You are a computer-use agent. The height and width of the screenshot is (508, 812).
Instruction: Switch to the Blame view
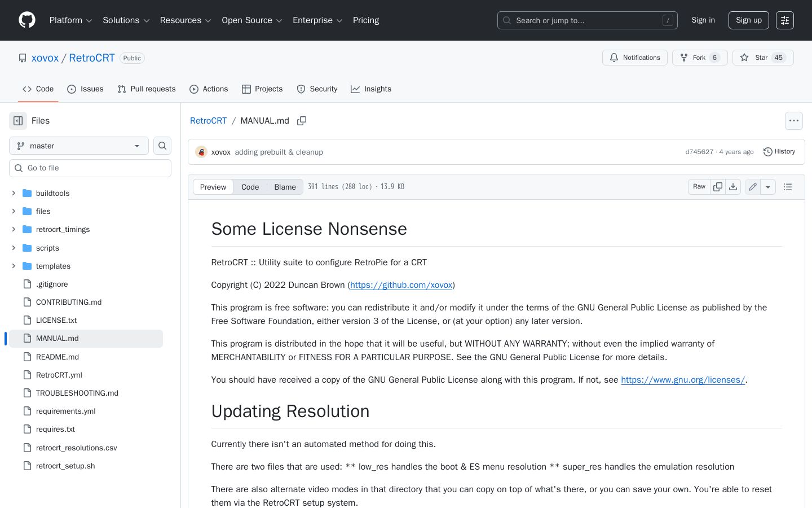(x=285, y=187)
